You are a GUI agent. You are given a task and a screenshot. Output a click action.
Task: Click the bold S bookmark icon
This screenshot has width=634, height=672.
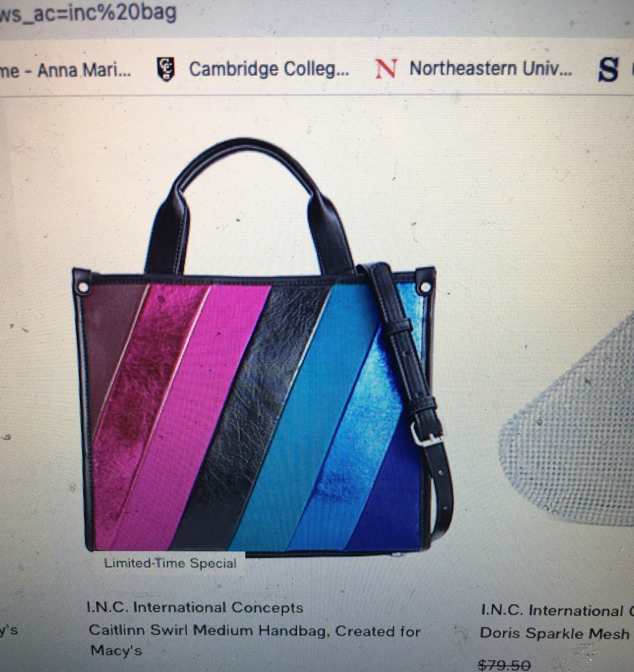[608, 70]
